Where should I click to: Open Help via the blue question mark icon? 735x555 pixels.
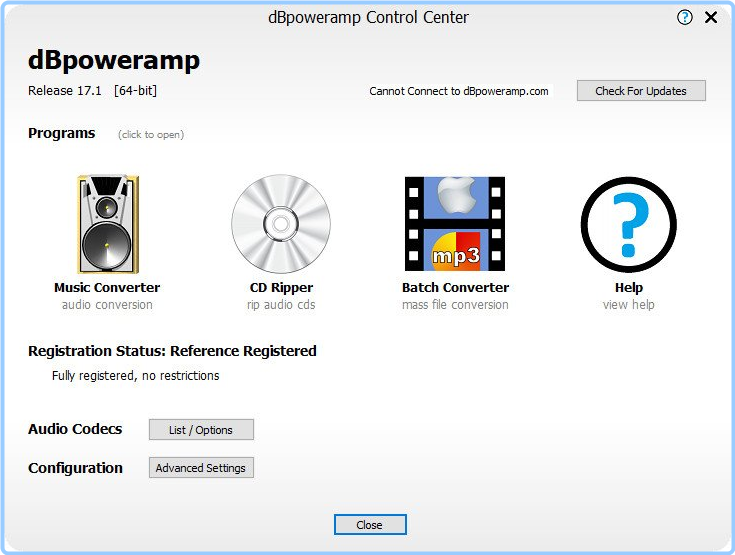coord(629,225)
